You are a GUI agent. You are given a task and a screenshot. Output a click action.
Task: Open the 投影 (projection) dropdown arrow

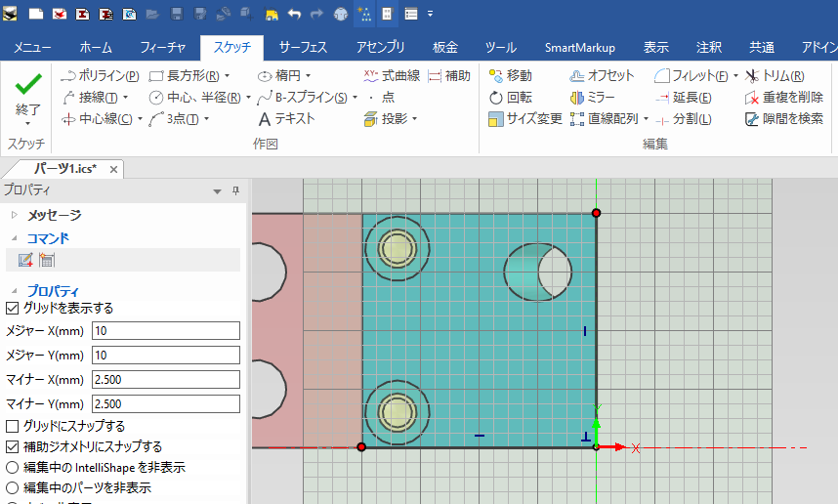[x=414, y=119]
